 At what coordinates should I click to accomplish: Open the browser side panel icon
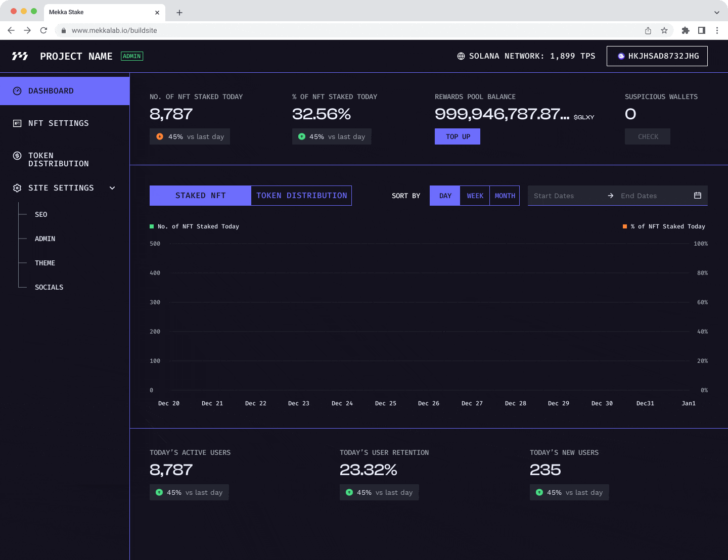[x=702, y=30]
